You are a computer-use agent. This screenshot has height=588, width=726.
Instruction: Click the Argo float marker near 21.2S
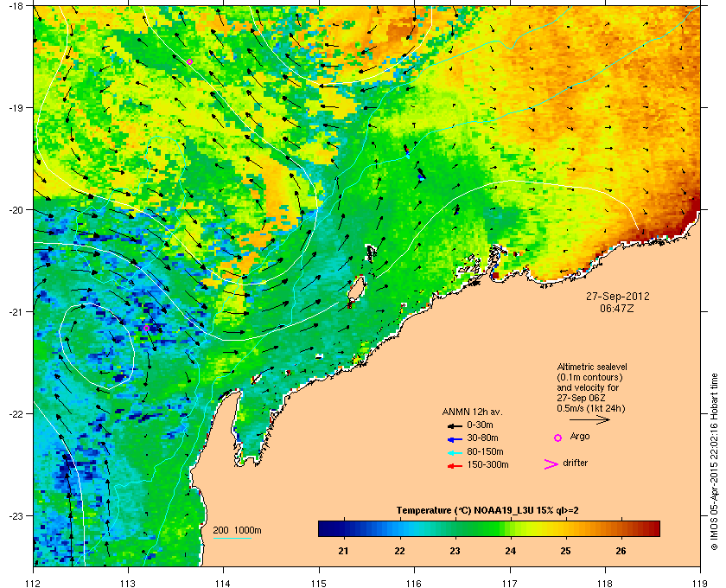[x=146, y=328]
